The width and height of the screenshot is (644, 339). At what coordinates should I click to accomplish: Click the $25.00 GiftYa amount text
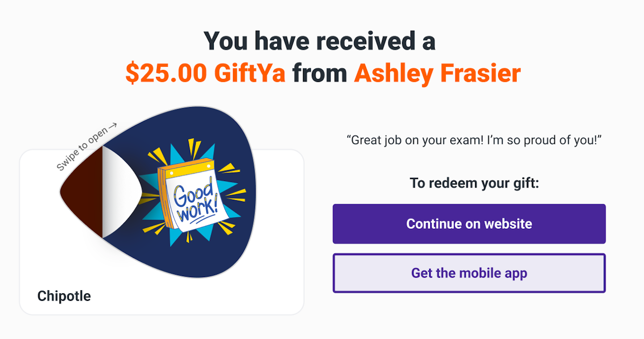205,73
